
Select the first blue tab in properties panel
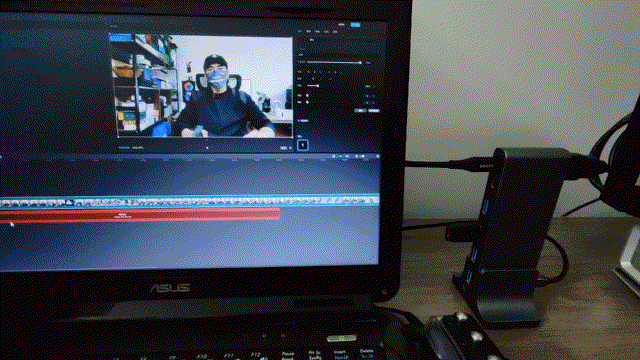(300, 31)
